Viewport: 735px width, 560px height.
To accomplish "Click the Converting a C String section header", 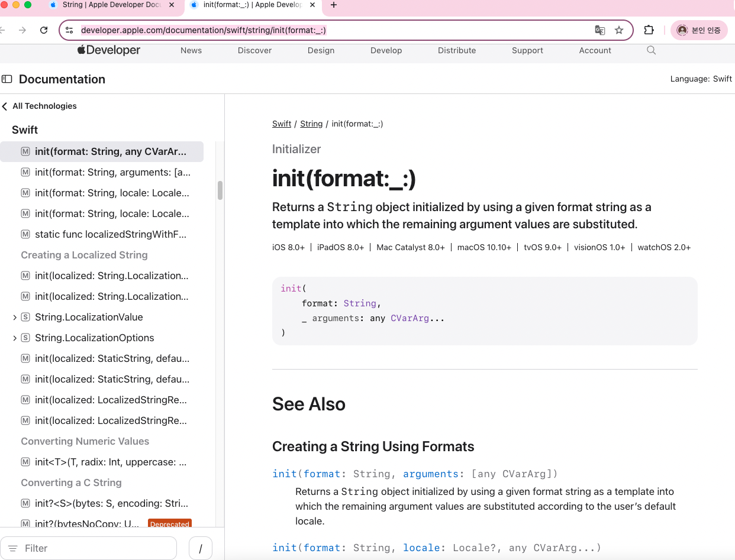I will pos(71,483).
